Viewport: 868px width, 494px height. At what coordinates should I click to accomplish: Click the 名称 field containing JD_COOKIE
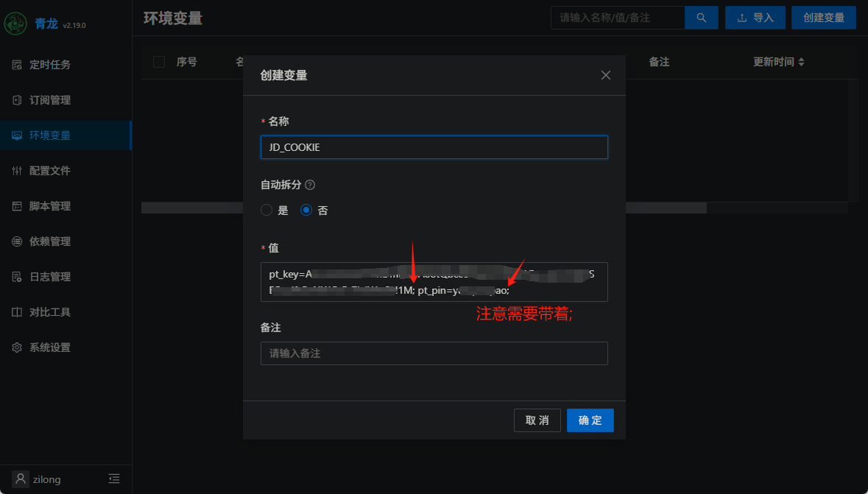click(434, 147)
